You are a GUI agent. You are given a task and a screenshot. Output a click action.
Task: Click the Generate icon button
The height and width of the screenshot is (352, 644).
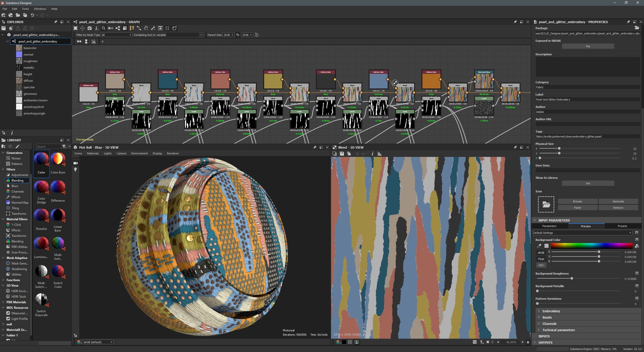click(618, 201)
